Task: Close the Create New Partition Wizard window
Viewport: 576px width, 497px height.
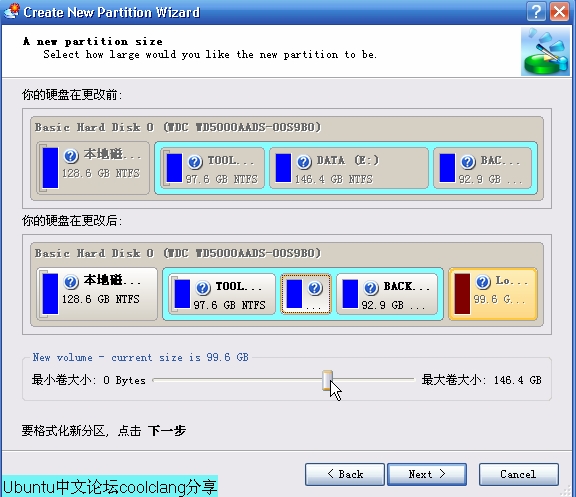Action: 559,12
